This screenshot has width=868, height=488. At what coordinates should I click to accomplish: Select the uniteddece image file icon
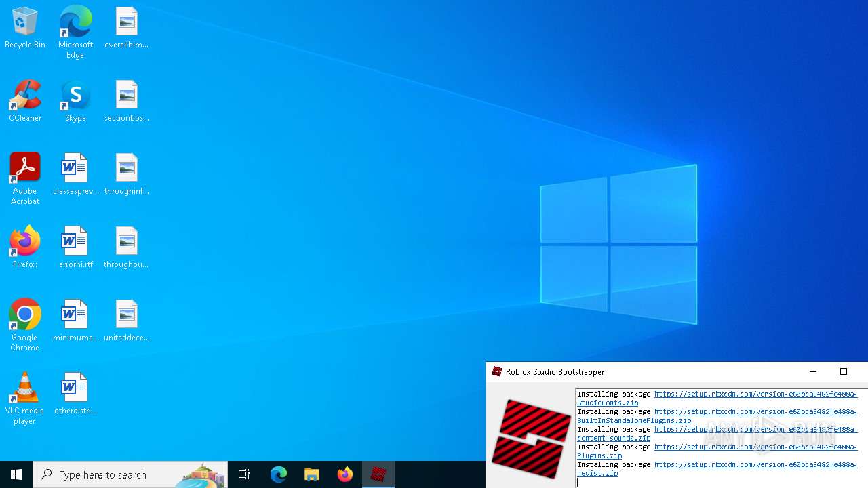(126, 321)
